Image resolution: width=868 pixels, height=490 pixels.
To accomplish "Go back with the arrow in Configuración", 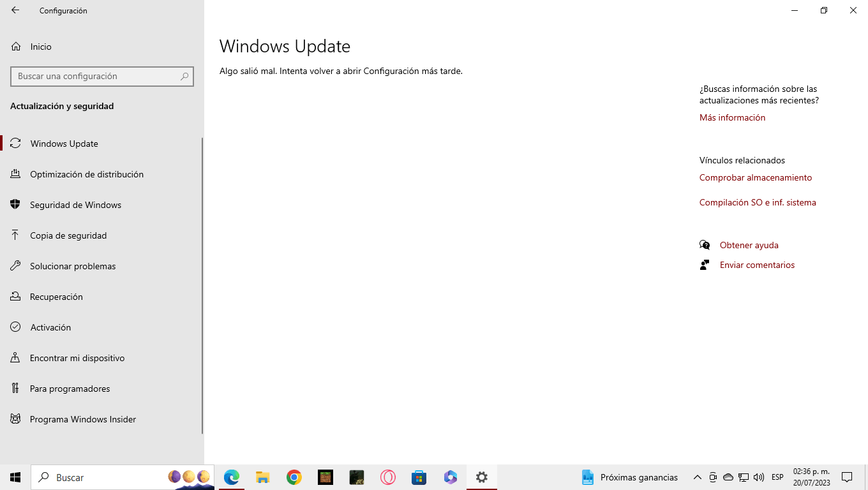I will pyautogui.click(x=15, y=10).
